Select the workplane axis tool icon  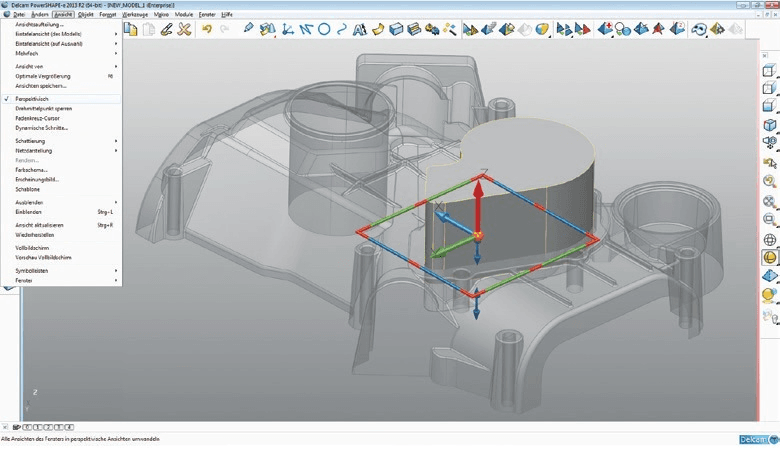pyautogui.click(x=288, y=30)
